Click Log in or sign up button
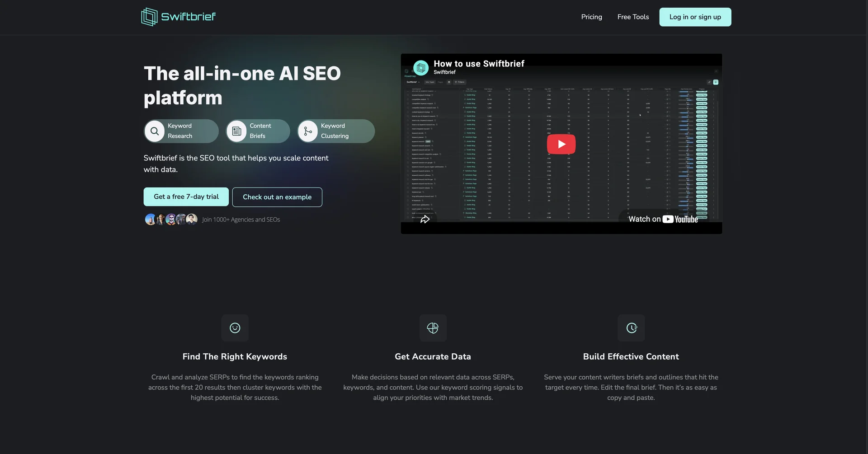868x454 pixels. (695, 17)
